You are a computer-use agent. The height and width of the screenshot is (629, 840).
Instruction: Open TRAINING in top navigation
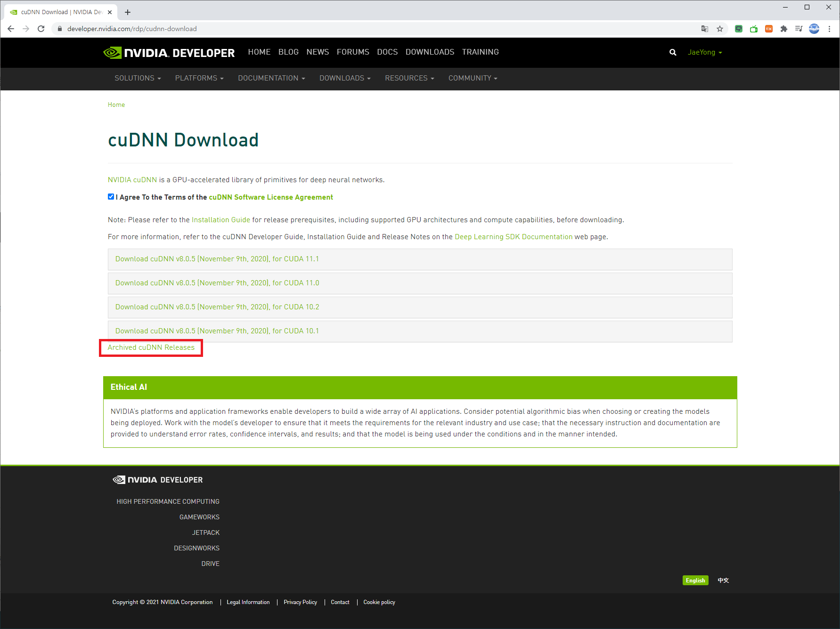coord(480,52)
